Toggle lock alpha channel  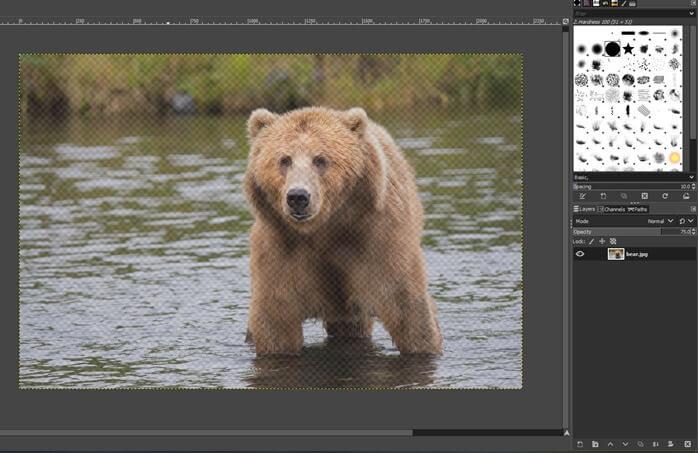[613, 242]
